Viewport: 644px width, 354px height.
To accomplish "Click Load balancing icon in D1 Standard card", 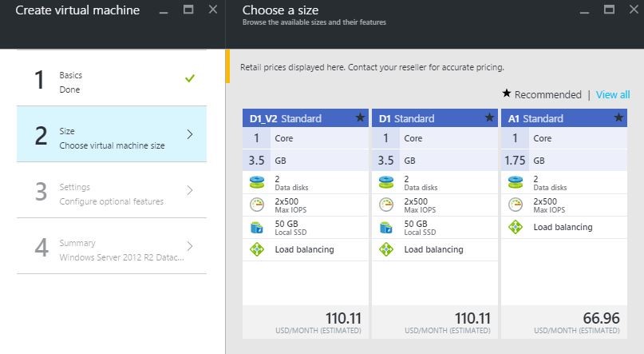I will click(386, 249).
